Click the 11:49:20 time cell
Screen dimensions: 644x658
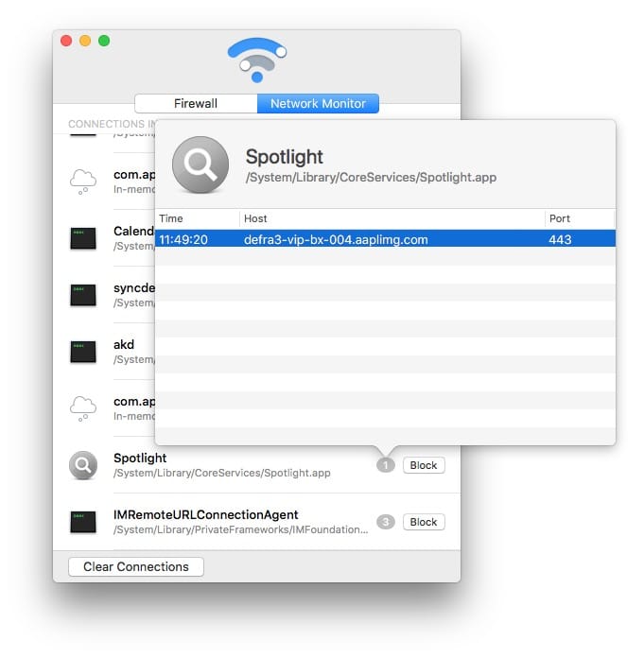(183, 239)
